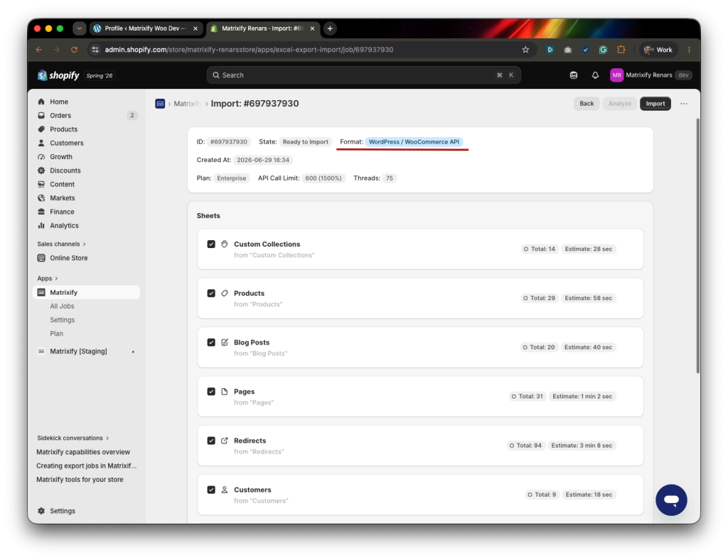This screenshot has width=728, height=560.
Task: Click the Content icon in sidebar
Action: pyautogui.click(x=41, y=184)
